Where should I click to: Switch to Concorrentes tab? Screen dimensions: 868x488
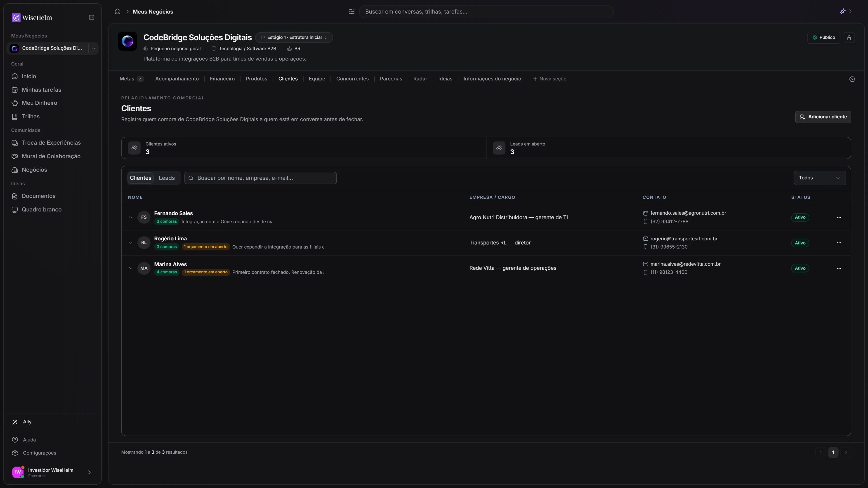click(x=352, y=79)
